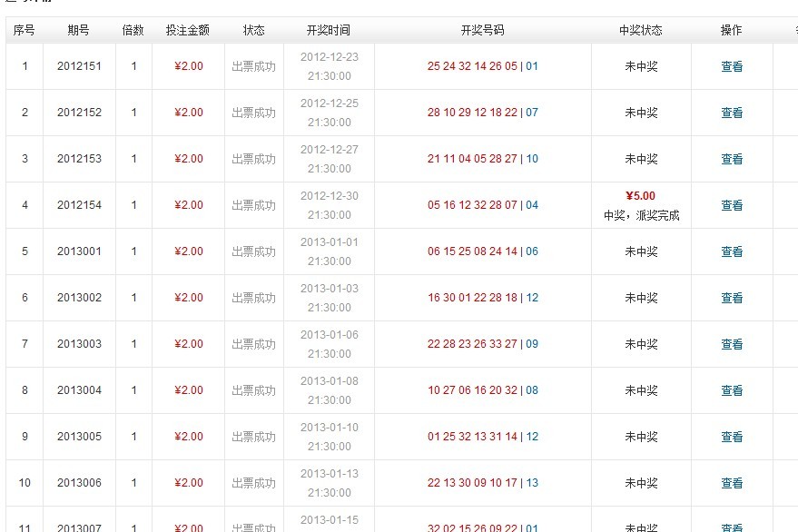Click the 中奖状态 column header
This screenshot has height=532, width=798.
641,30
